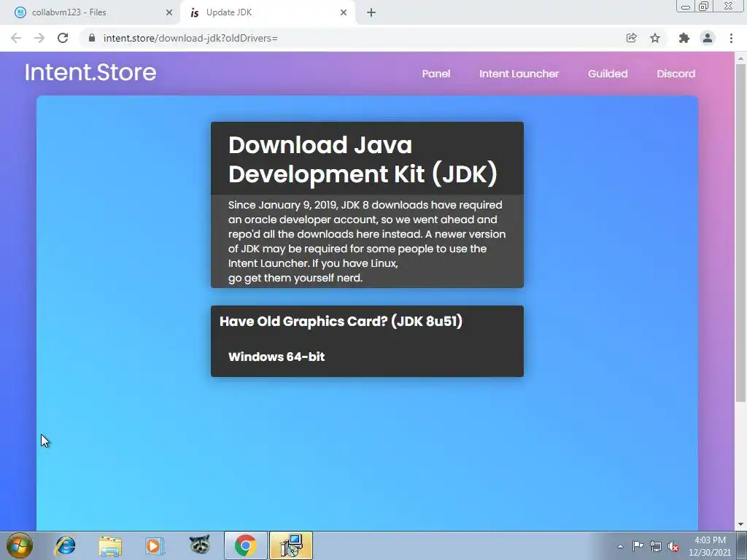Click the Download Java Development Kit title
Screen dimensions: 747x560
tap(363, 159)
